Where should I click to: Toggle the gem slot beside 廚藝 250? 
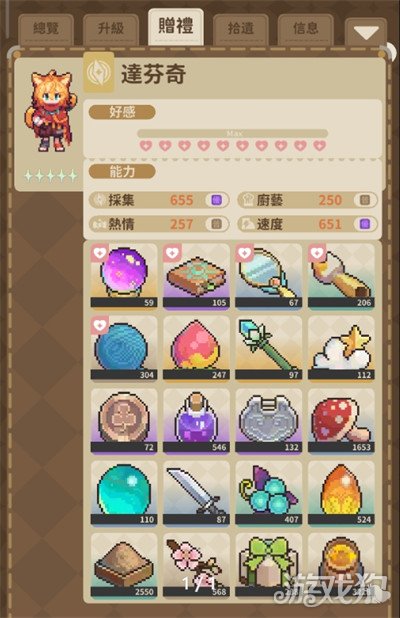coord(365,200)
